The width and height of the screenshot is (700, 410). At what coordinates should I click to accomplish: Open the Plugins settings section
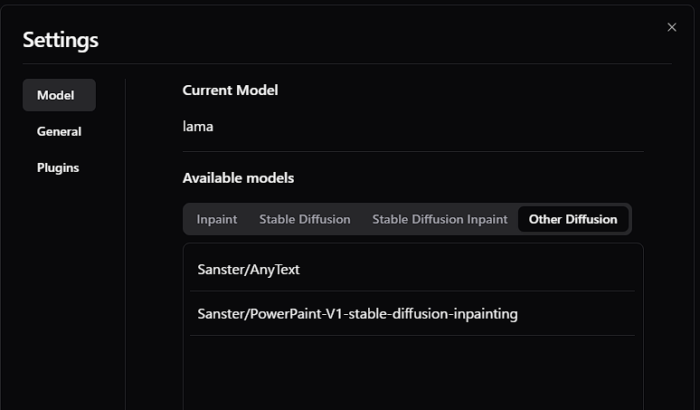click(58, 167)
